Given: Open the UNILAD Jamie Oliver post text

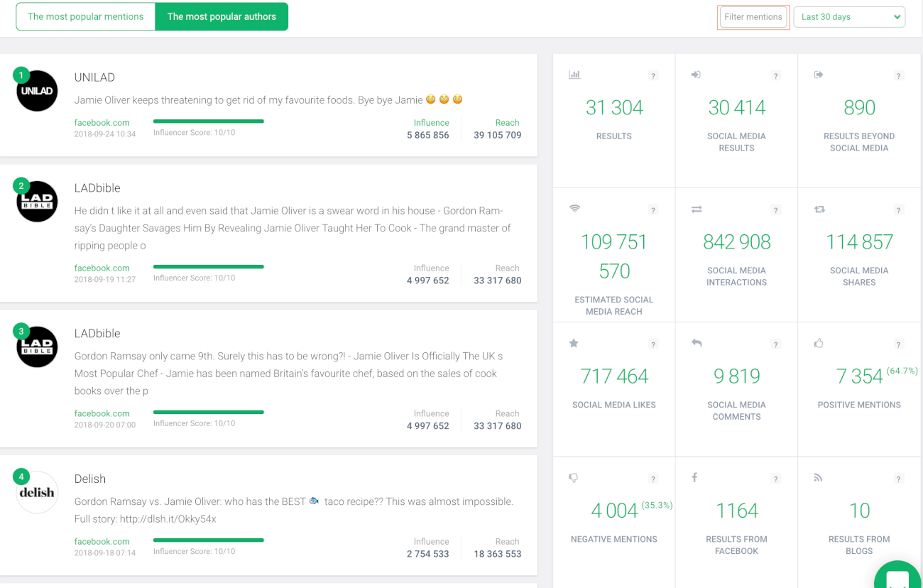Looking at the screenshot, I should point(268,100).
